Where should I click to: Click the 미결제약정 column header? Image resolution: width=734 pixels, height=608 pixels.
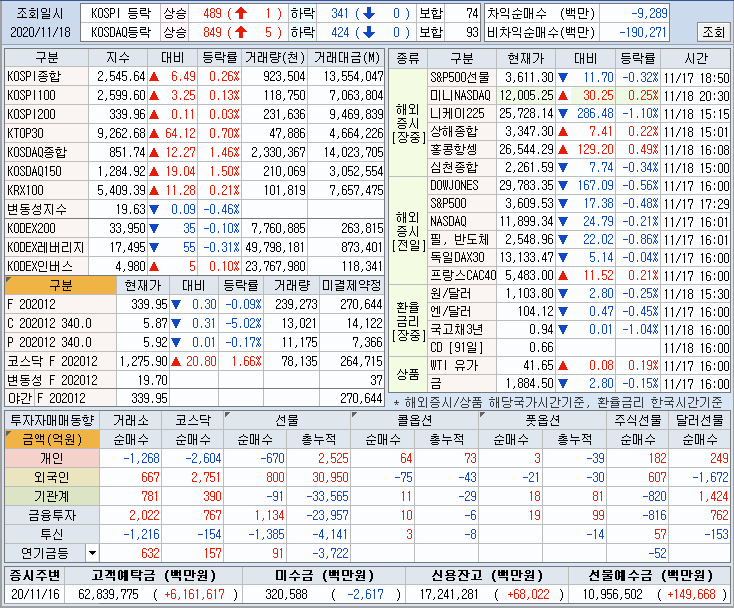(x=352, y=285)
